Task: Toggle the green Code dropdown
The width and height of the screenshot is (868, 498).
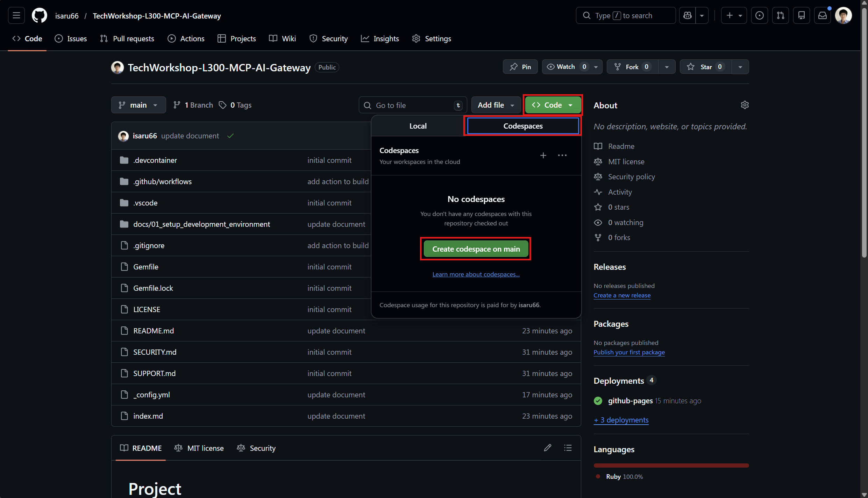Action: pyautogui.click(x=553, y=105)
